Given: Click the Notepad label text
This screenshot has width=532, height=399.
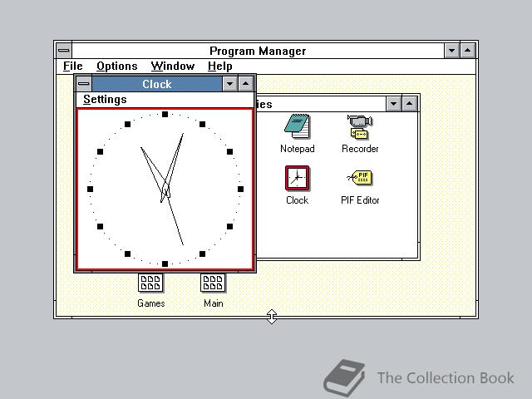Looking at the screenshot, I should coord(298,149).
